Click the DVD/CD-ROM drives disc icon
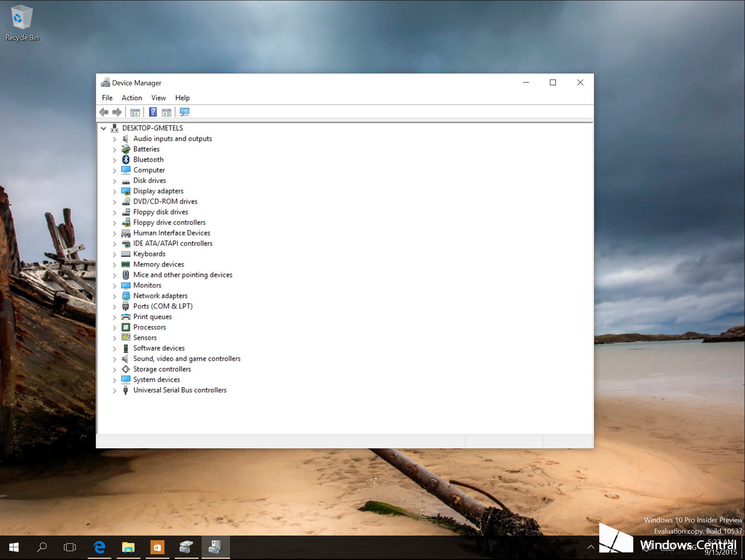Viewport: 745px width, 560px height. 126,202
